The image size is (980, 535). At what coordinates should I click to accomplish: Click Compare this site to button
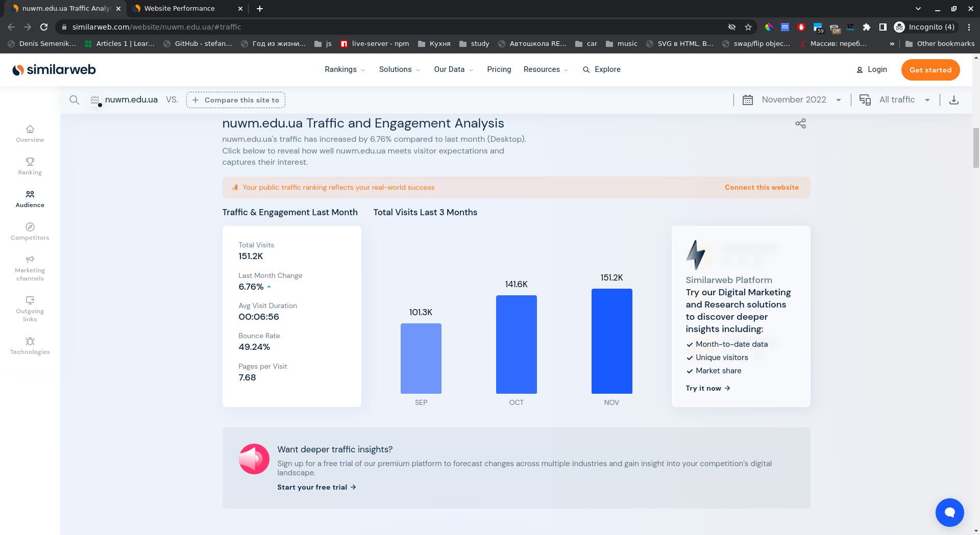236,100
